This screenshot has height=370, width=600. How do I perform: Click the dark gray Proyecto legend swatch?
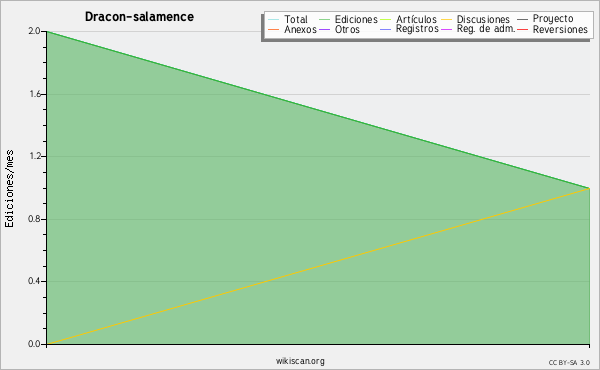pyautogui.click(x=522, y=20)
